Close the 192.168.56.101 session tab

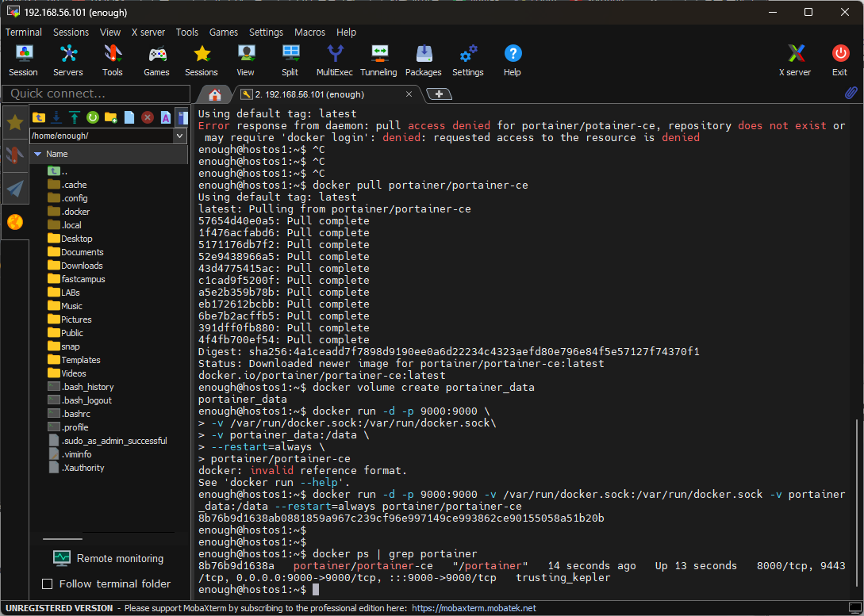coord(409,94)
